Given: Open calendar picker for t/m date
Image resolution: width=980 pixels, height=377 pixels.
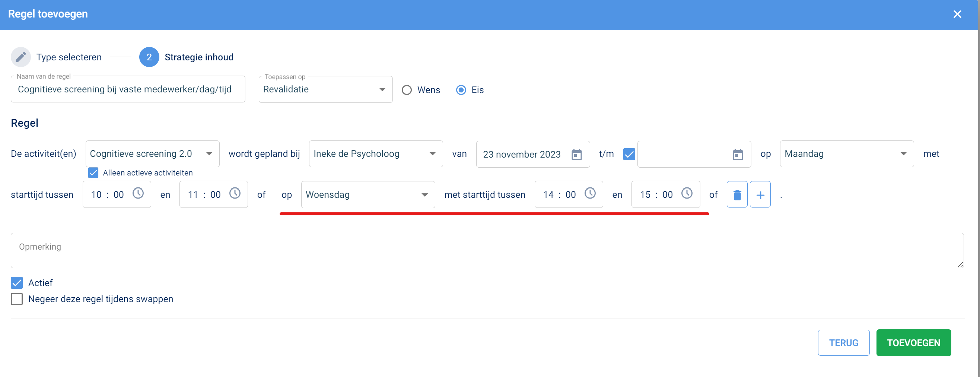Looking at the screenshot, I should pyautogui.click(x=738, y=154).
